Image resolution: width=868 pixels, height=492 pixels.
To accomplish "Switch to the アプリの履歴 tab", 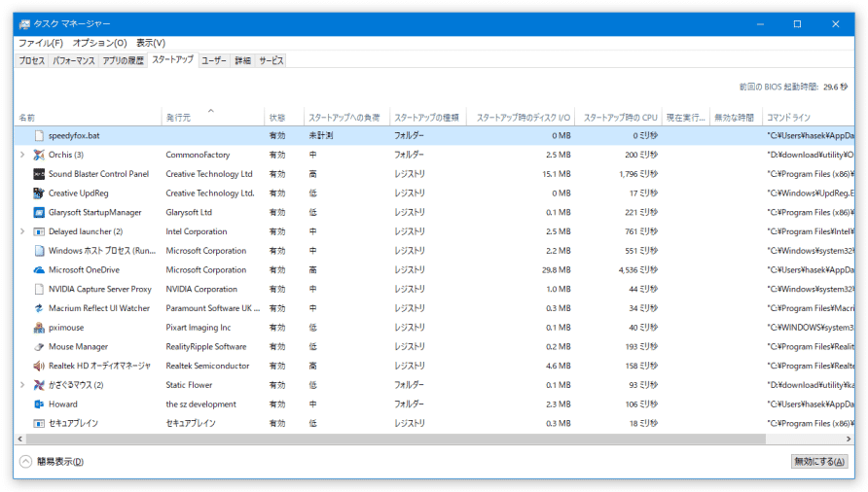I will click(123, 61).
